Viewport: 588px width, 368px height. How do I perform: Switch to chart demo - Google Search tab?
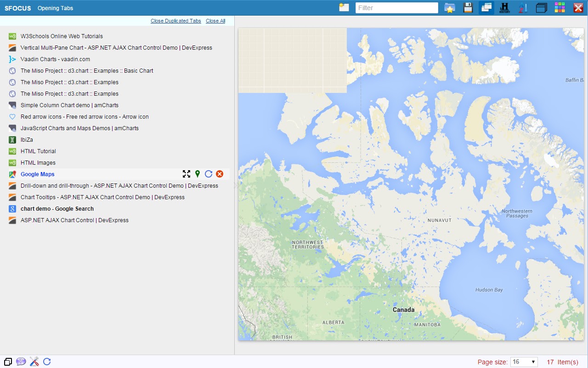point(57,209)
